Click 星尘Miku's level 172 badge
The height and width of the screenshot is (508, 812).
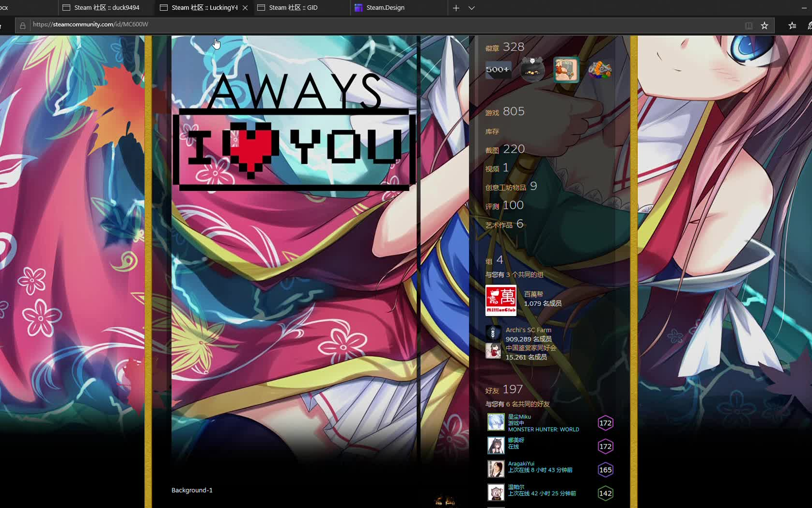606,423
